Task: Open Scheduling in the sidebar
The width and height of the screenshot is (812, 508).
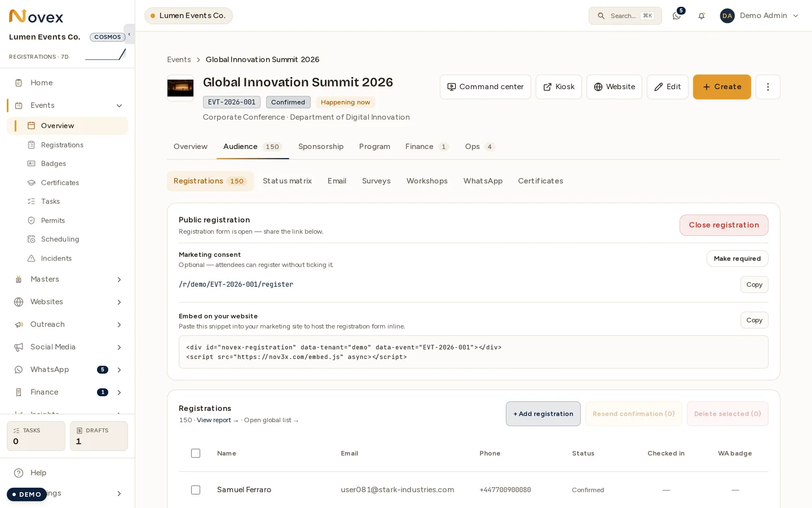Action: coord(60,239)
